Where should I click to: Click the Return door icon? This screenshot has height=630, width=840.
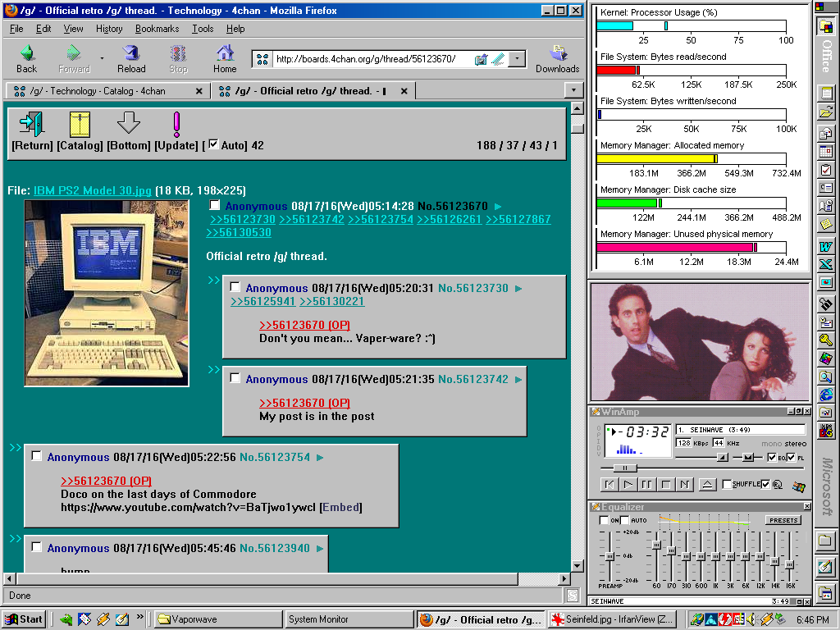pyautogui.click(x=32, y=125)
